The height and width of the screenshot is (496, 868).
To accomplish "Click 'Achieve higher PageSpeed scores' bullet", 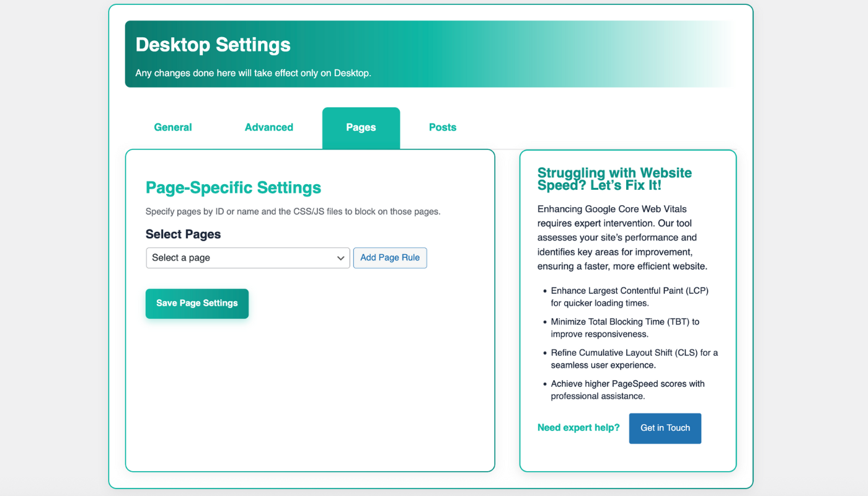I will (x=627, y=390).
